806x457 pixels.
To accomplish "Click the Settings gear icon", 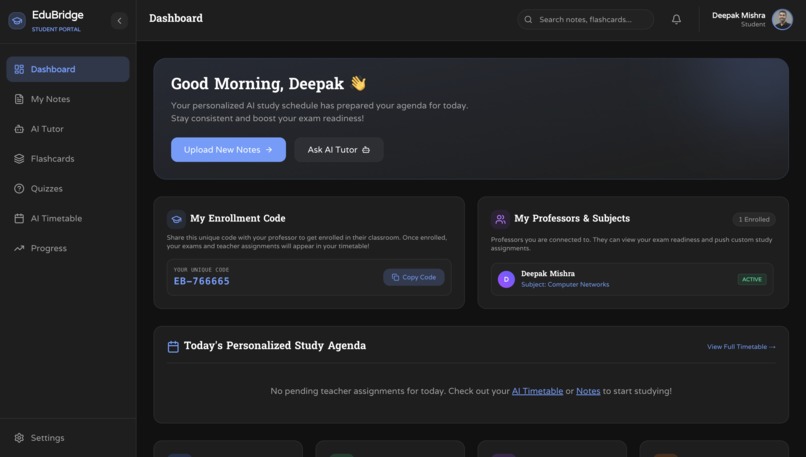I will coord(19,438).
